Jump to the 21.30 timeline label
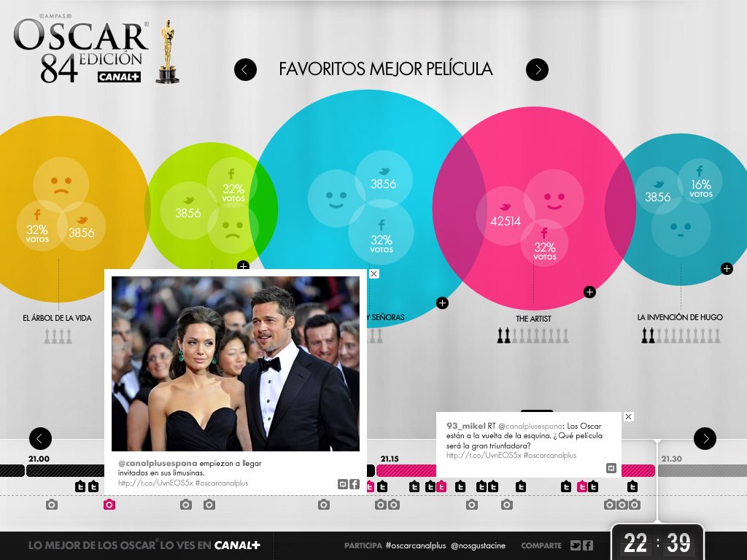Viewport: 747px width, 560px height. [x=671, y=459]
